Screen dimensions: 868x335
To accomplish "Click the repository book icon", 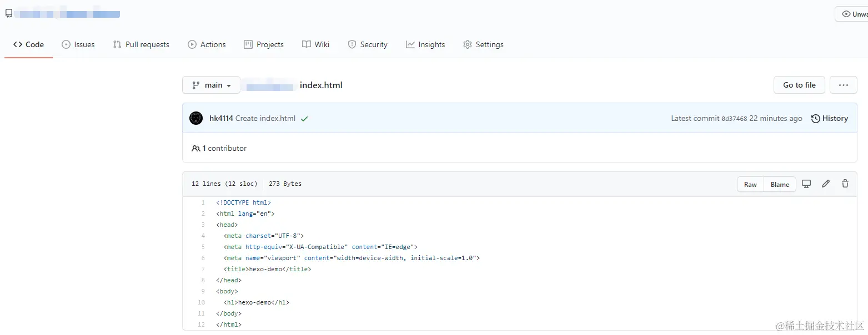I will 9,14.
